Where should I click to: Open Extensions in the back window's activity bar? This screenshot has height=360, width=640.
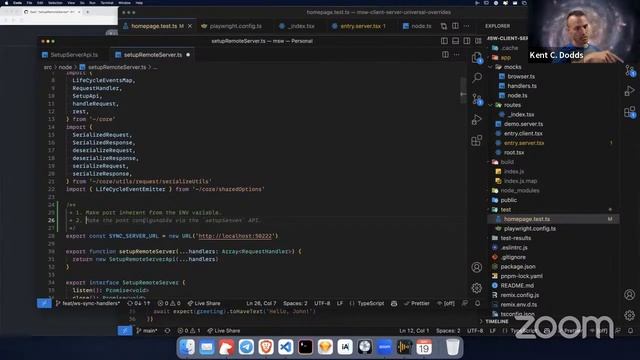630,111
